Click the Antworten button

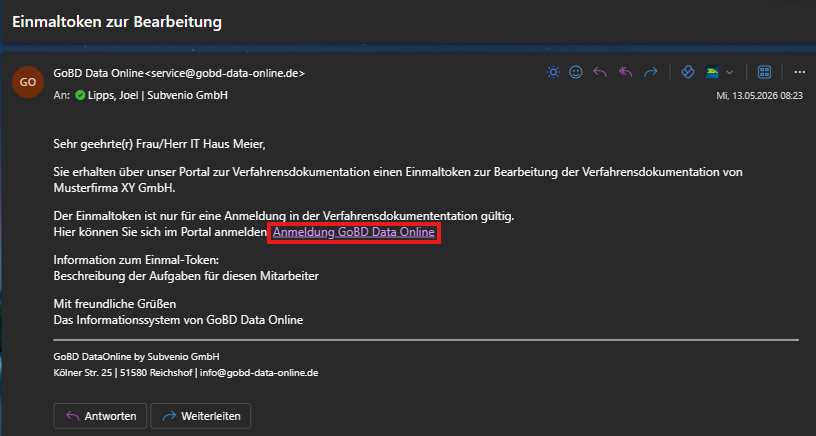[100, 416]
